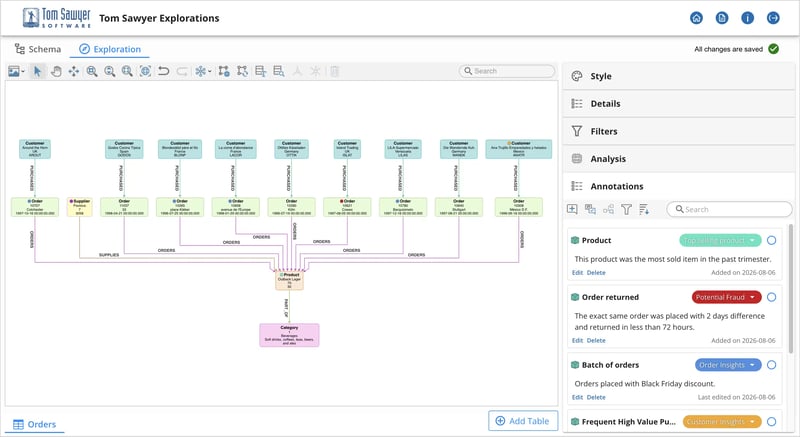
Task: Click the first zoom magnifier tool
Action: click(92, 71)
